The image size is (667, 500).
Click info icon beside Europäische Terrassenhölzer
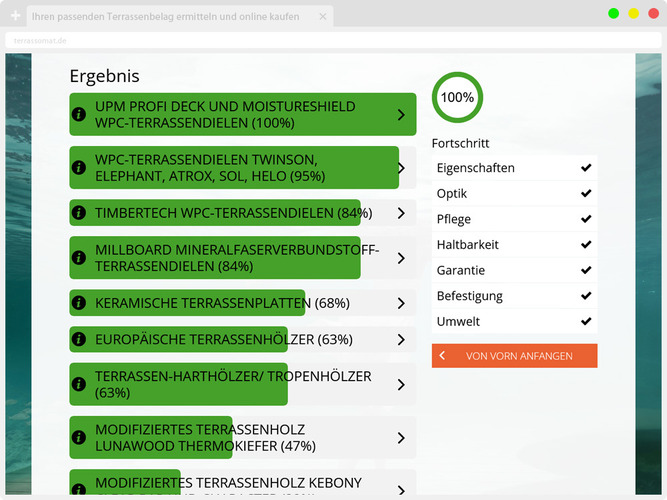click(x=79, y=340)
